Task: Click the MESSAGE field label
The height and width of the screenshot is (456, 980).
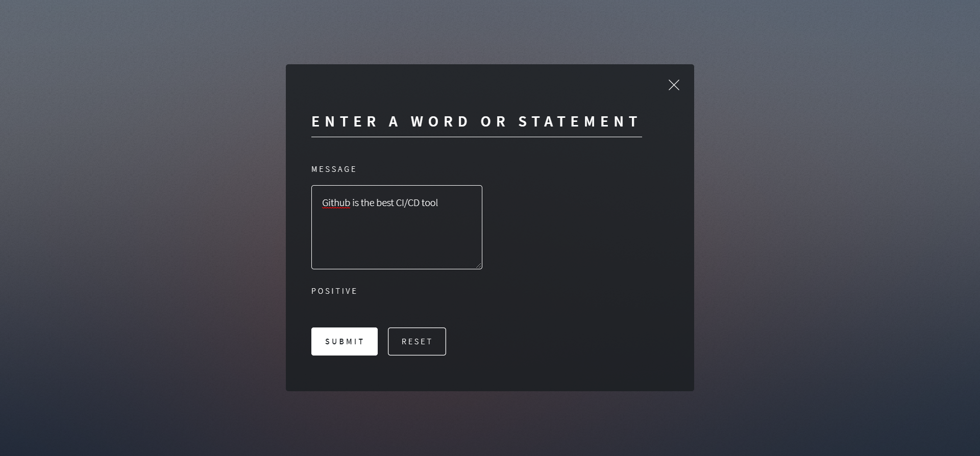Action: click(334, 169)
